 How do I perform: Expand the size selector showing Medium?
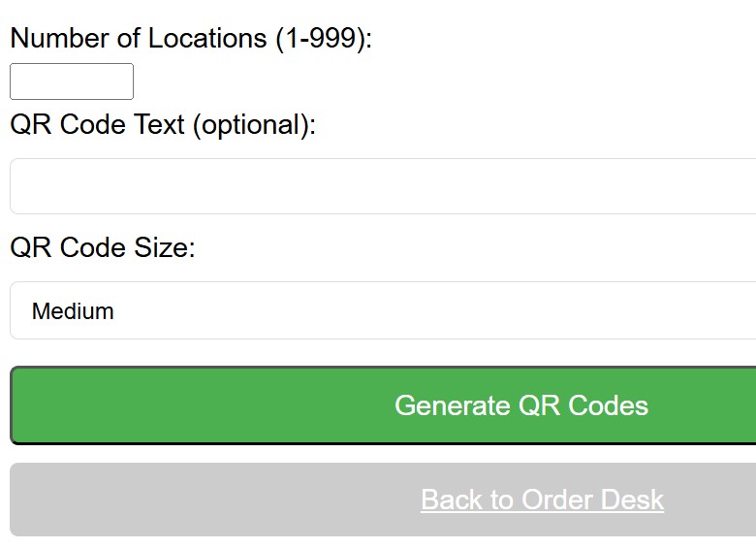pyautogui.click(x=383, y=310)
